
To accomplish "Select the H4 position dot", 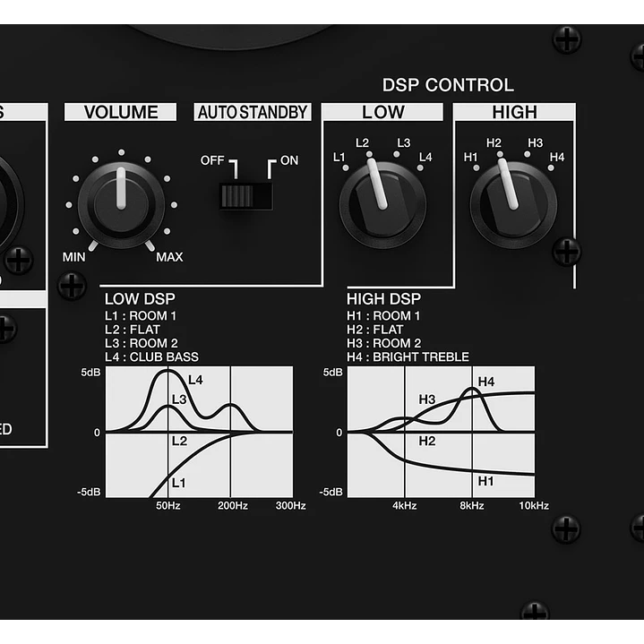I will tap(551, 167).
